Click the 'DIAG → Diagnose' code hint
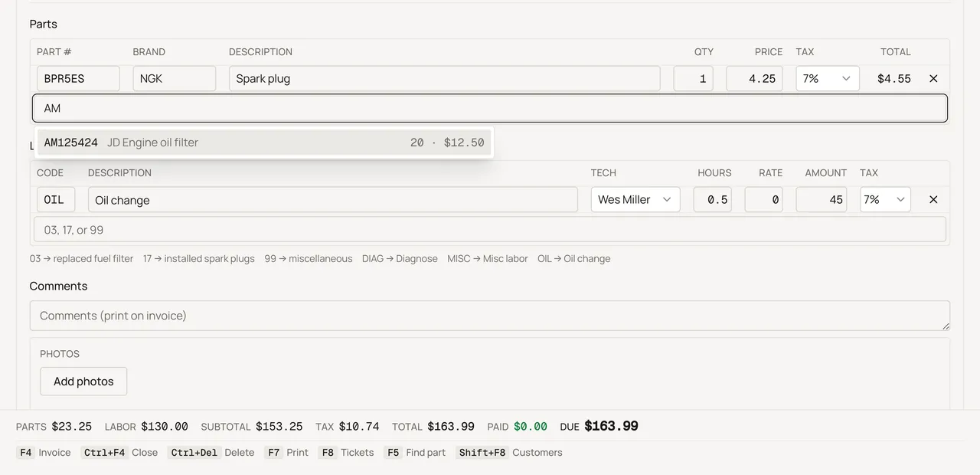This screenshot has width=980, height=475. (x=400, y=259)
